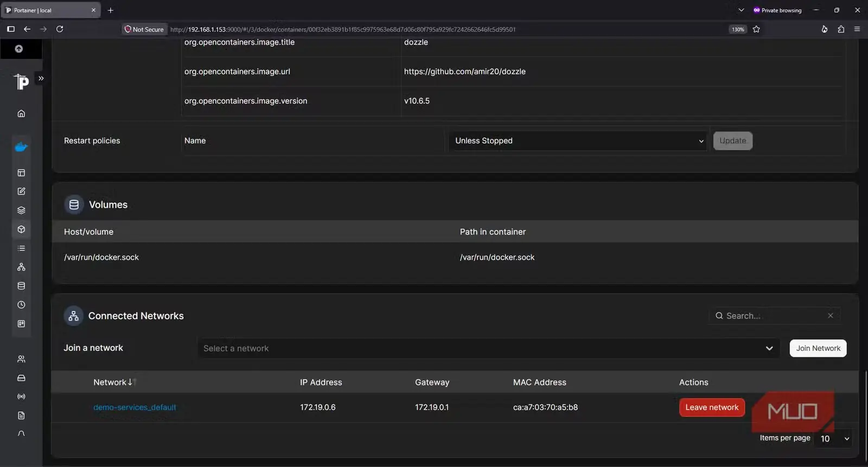Screen dimensions: 868x467
Task: Open the Stacks layers icon in sidebar
Action: coord(21,210)
